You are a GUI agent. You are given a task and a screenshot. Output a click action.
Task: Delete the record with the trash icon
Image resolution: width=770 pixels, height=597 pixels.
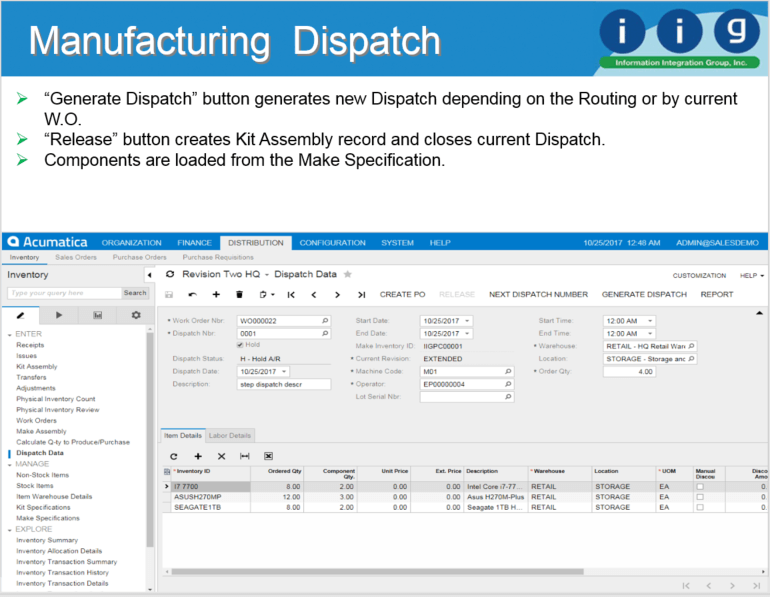click(240, 295)
